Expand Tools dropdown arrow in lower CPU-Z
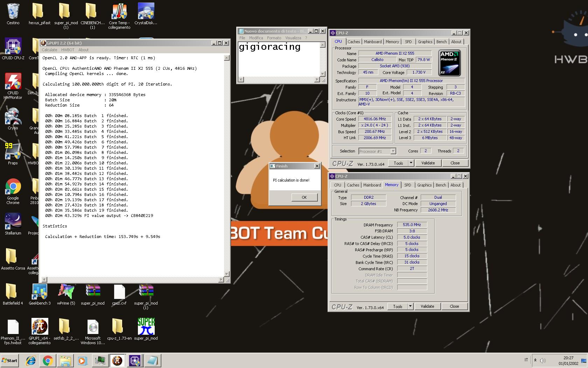This screenshot has height=368, width=588. click(410, 306)
